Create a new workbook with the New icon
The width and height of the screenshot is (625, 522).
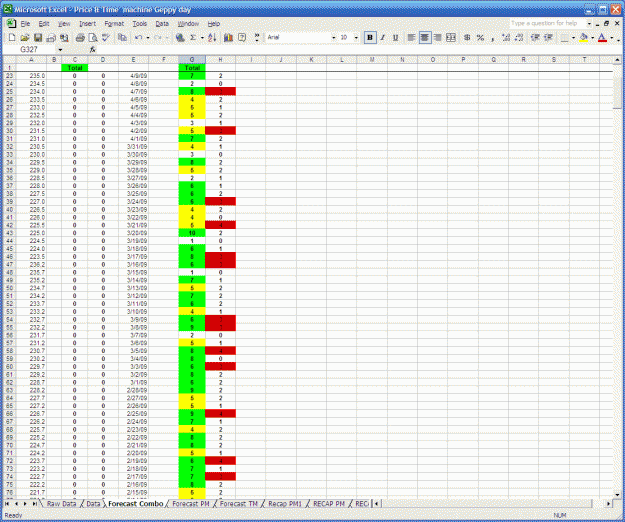pos(12,37)
